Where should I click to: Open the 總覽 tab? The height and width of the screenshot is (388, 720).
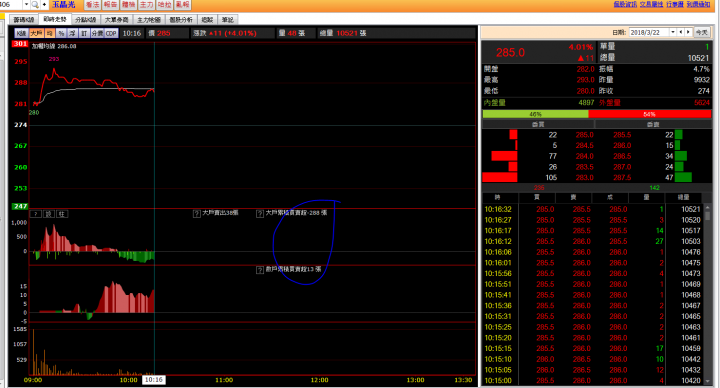(x=208, y=20)
